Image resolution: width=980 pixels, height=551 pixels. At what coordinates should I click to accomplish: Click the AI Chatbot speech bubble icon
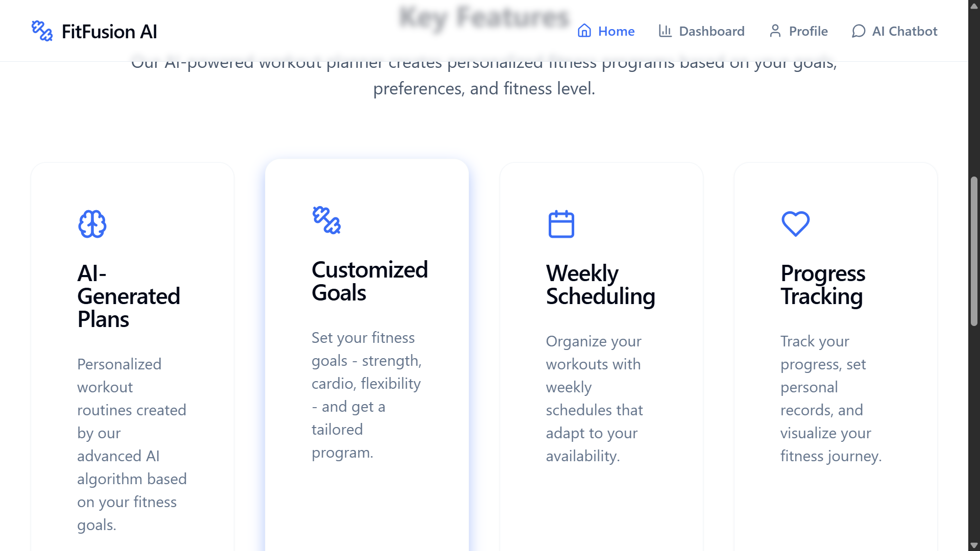click(859, 31)
